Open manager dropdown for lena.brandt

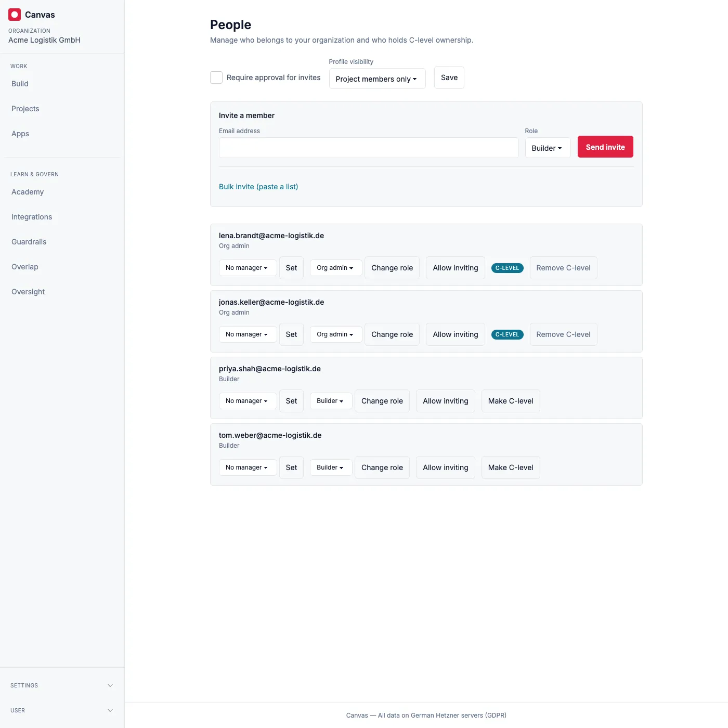(x=248, y=268)
